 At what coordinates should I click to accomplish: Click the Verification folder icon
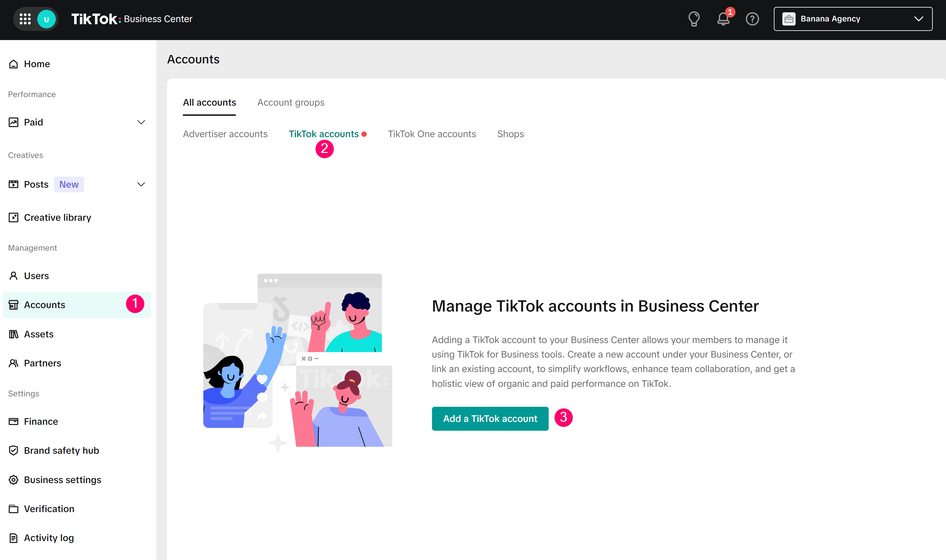pos(14,509)
